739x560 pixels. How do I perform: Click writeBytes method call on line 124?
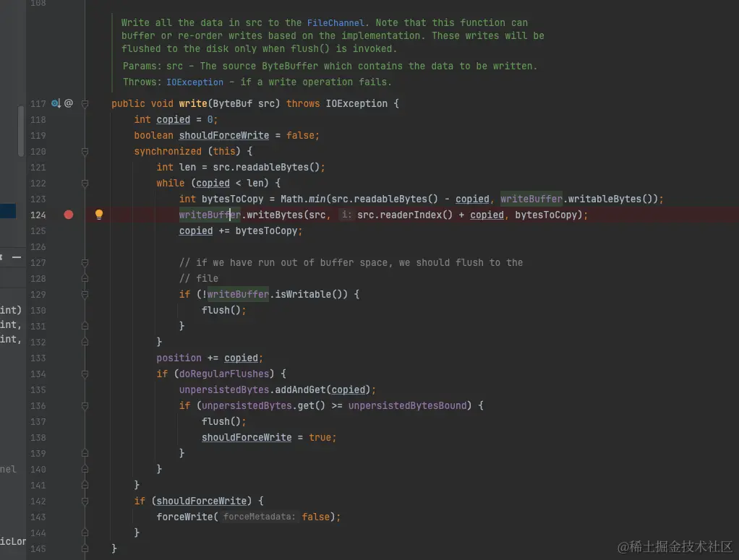275,215
